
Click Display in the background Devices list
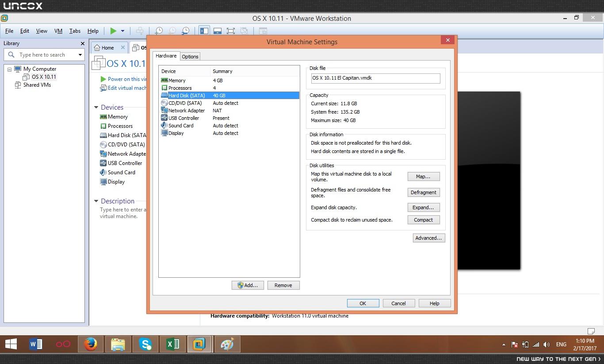pyautogui.click(x=116, y=182)
